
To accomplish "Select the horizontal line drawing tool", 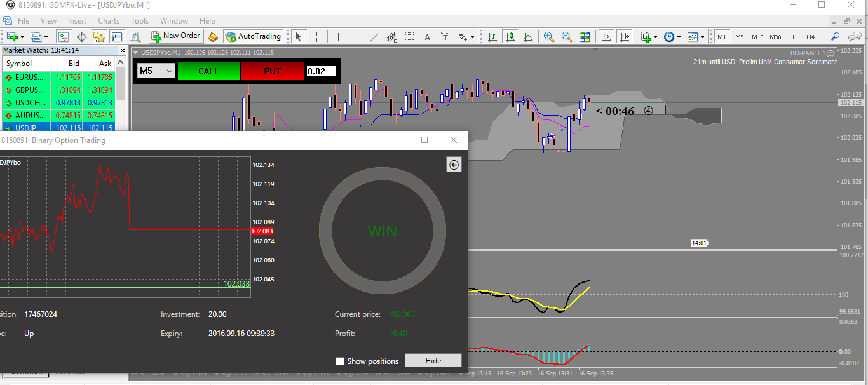I will click(356, 37).
